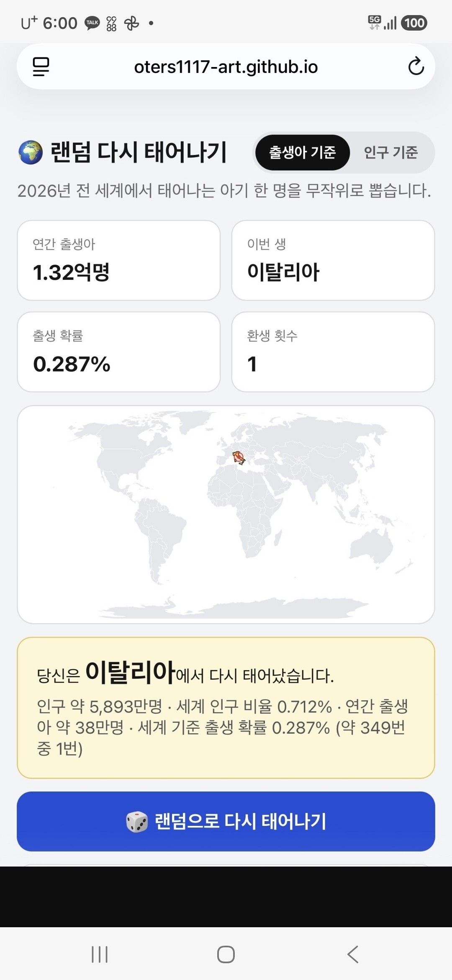Screen dimensions: 452x980
Task: Tap the Italy marker on the world map
Action: coord(239,458)
